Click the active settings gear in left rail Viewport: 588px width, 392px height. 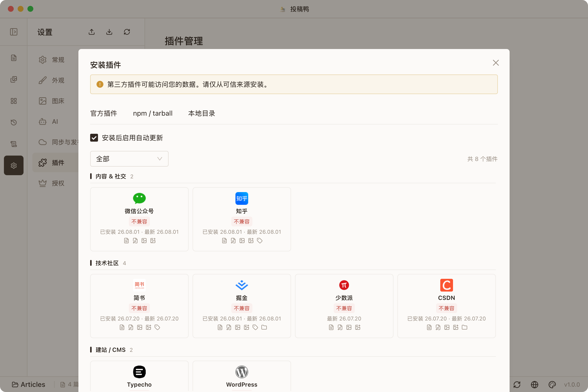[x=14, y=166]
